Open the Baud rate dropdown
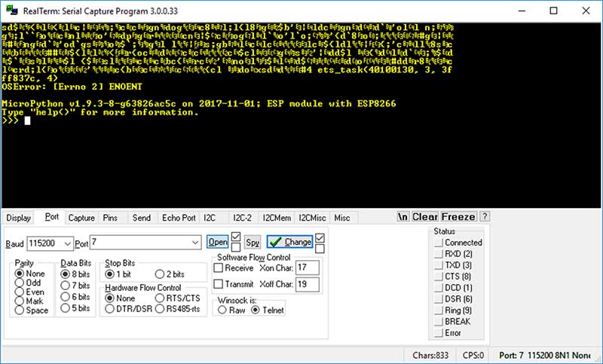The width and height of the screenshot is (603, 364). [68, 243]
